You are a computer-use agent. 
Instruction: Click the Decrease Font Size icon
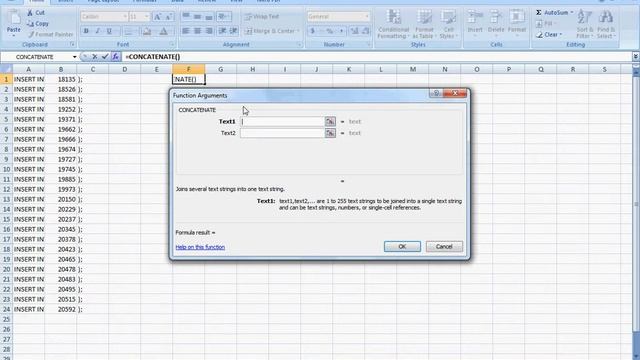[x=169, y=17]
